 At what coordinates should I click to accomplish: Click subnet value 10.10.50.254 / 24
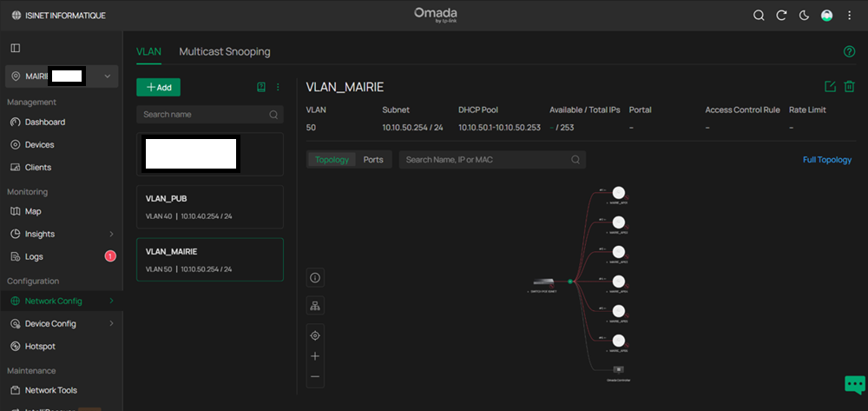[413, 128]
